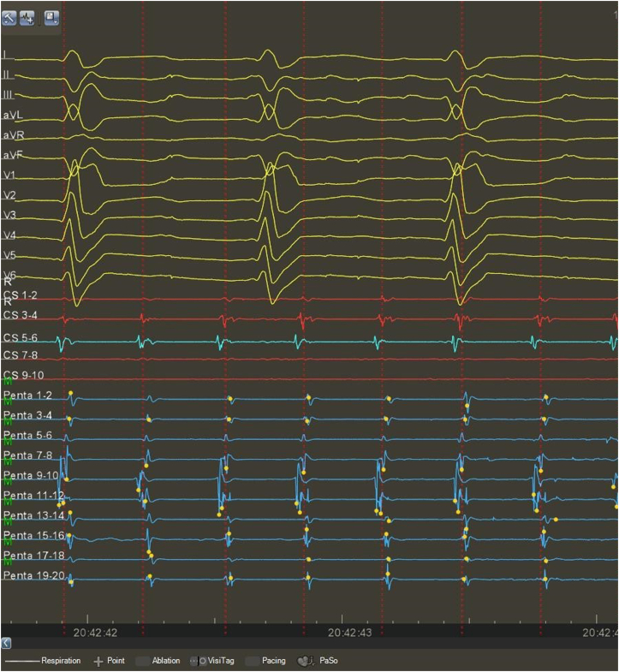Select the CS 5-6 channel label
Viewport: 619px width, 672px height.
click(x=21, y=338)
